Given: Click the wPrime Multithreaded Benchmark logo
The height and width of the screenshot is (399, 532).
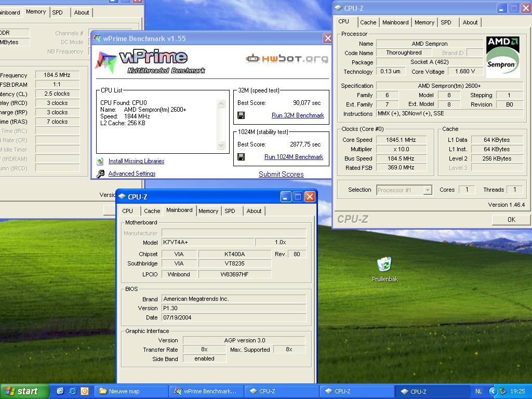Looking at the screenshot, I should (x=151, y=61).
